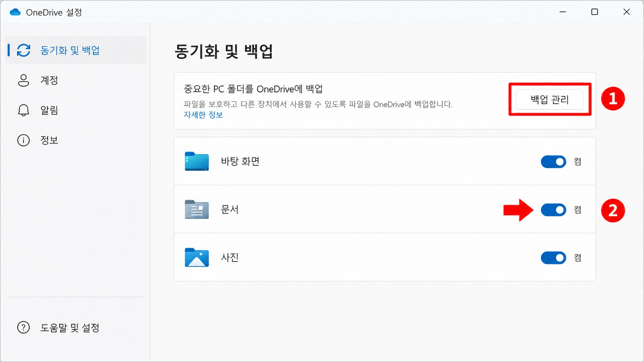Click the 중요한 PC 폴더를 OneDrive에 백업 heading
The image size is (644, 362).
point(253,89)
